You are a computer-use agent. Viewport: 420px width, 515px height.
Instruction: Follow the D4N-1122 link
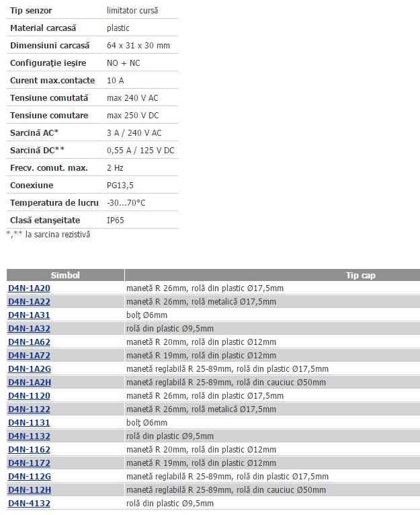click(x=29, y=409)
